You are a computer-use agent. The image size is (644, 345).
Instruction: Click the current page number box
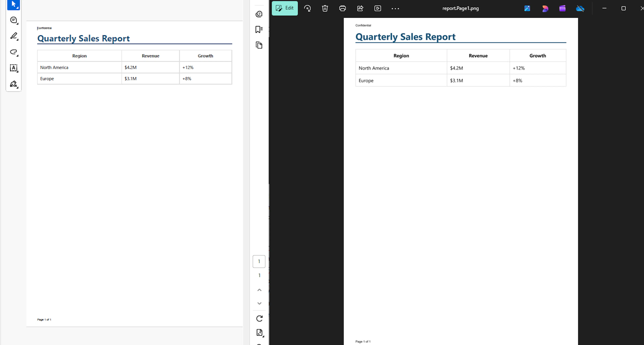(259, 262)
